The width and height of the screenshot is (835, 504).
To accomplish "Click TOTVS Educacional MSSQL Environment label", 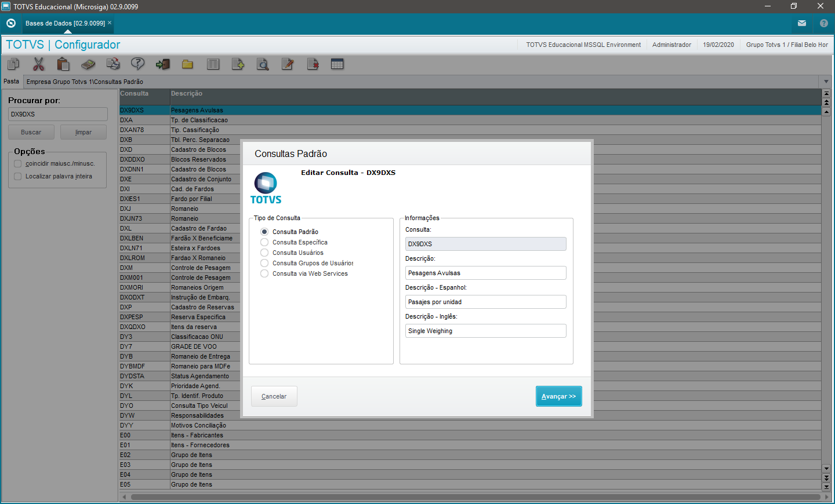I will pyautogui.click(x=583, y=45).
